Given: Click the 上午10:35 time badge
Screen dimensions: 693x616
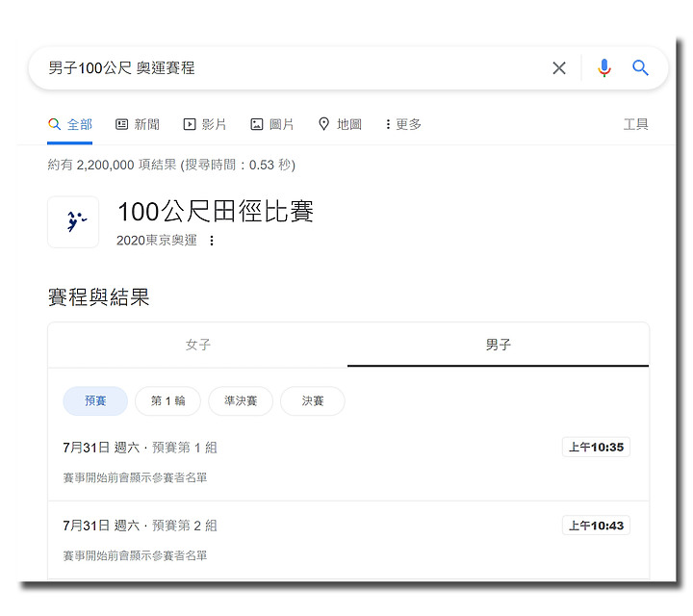Looking at the screenshot, I should (596, 448).
